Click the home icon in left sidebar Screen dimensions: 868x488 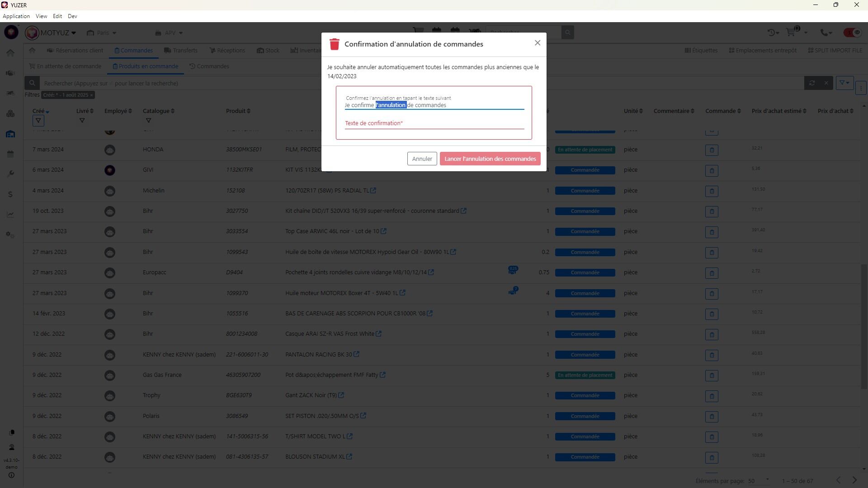10,53
